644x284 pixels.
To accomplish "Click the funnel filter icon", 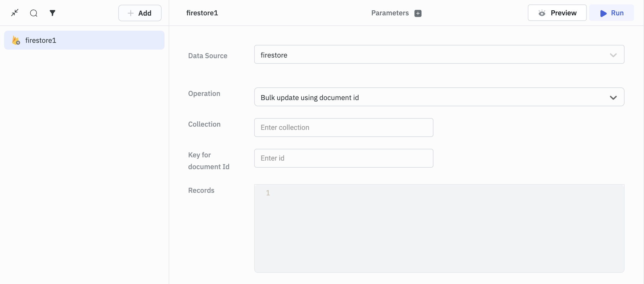I will click(52, 13).
